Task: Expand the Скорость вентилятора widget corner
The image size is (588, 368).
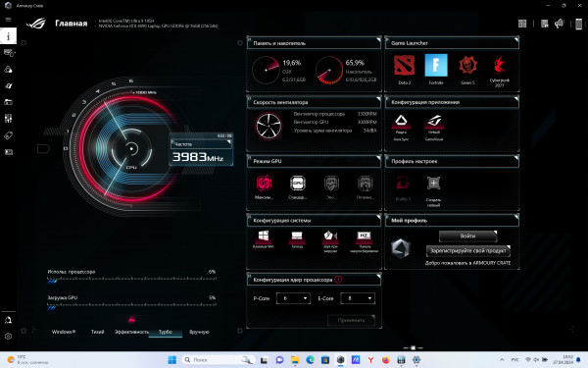Action: coord(378,98)
